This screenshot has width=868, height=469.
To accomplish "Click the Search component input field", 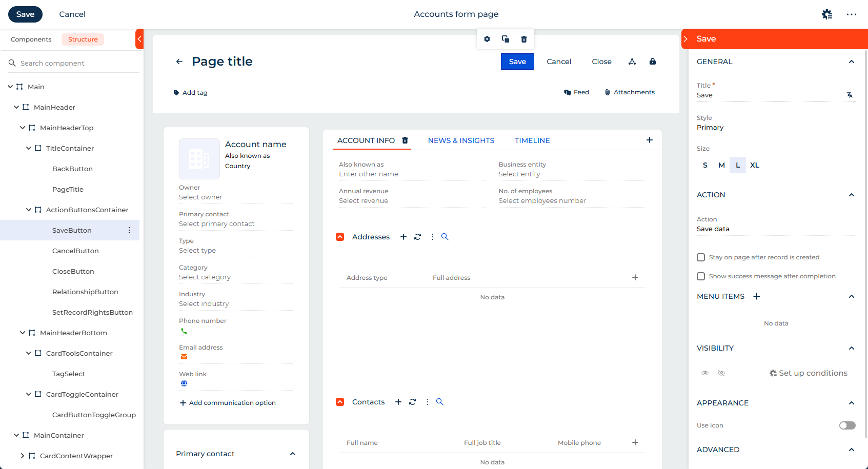I will [x=77, y=63].
